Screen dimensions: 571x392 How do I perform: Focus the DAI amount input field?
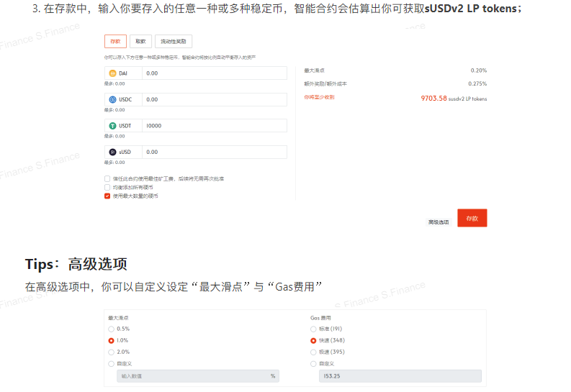(214, 73)
